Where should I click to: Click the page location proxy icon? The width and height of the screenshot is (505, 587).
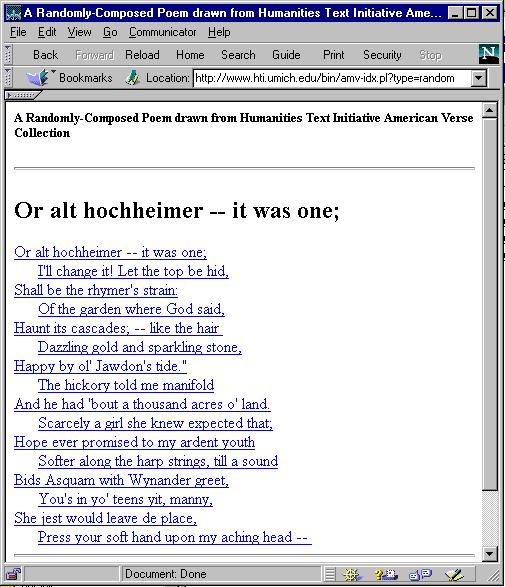tap(132, 78)
